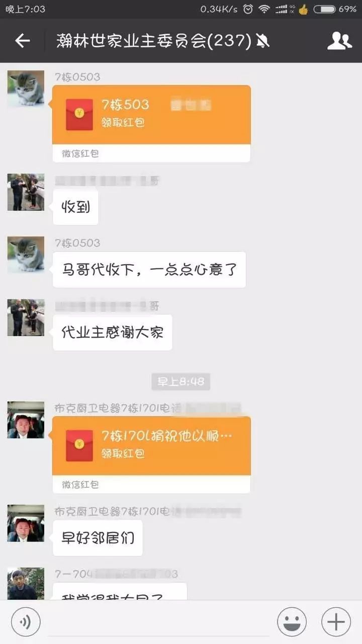Tap the kitten avatar beside red packet
362x644 pixels.
point(26,89)
